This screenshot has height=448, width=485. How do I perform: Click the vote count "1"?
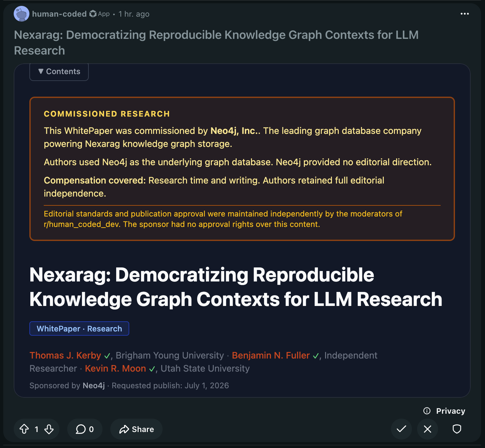37,429
